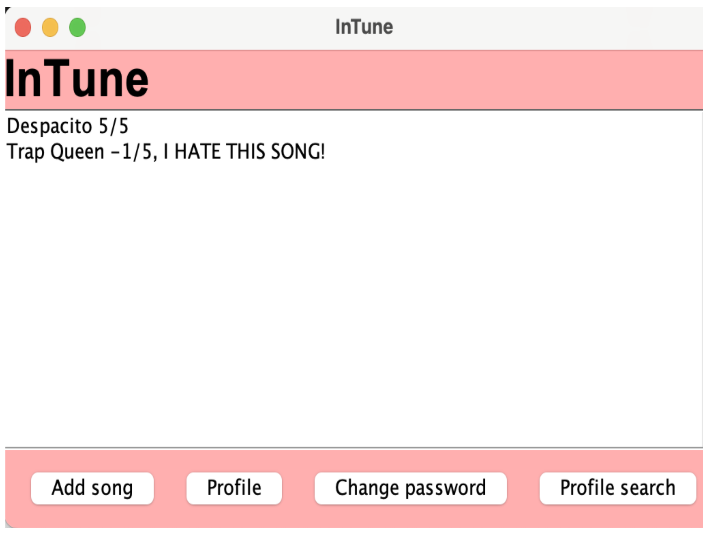Click the InTune window title text
This screenshot has height=536, width=714.
click(x=364, y=27)
